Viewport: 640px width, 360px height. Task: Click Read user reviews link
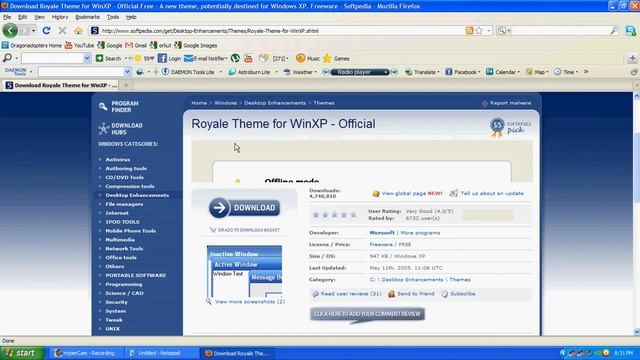tap(351, 293)
